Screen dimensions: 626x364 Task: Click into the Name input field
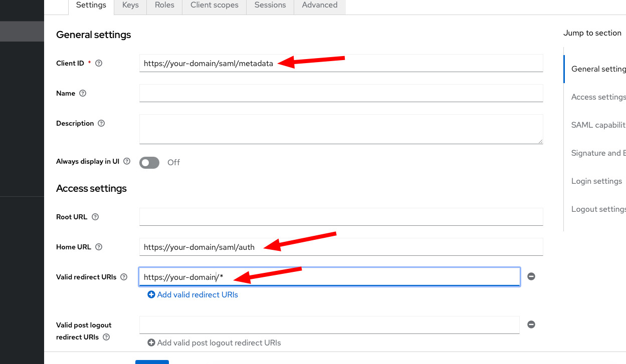click(341, 93)
